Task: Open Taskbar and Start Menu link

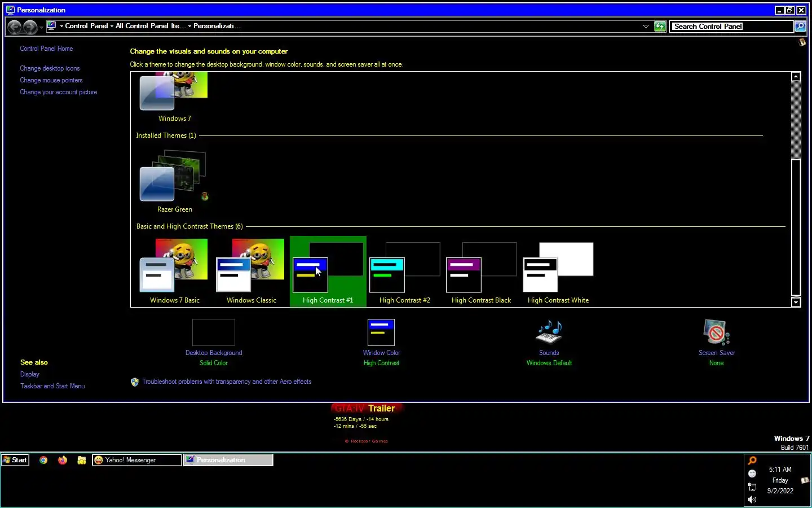Action: pyautogui.click(x=52, y=386)
